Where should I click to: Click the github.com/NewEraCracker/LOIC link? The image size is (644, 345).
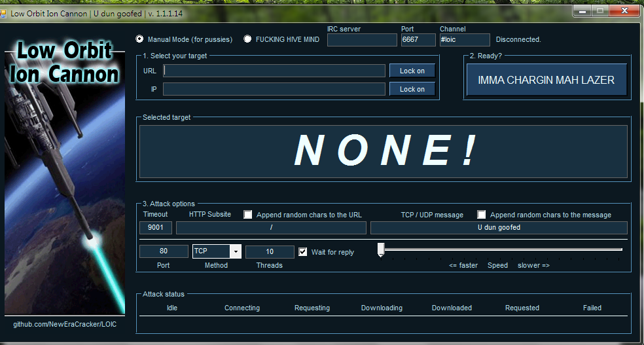[65, 324]
